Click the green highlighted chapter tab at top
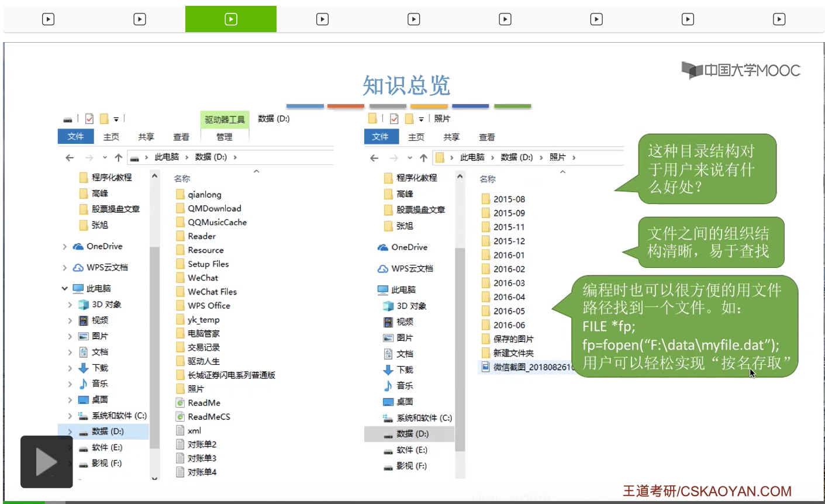This screenshot has width=825, height=504. (231, 19)
